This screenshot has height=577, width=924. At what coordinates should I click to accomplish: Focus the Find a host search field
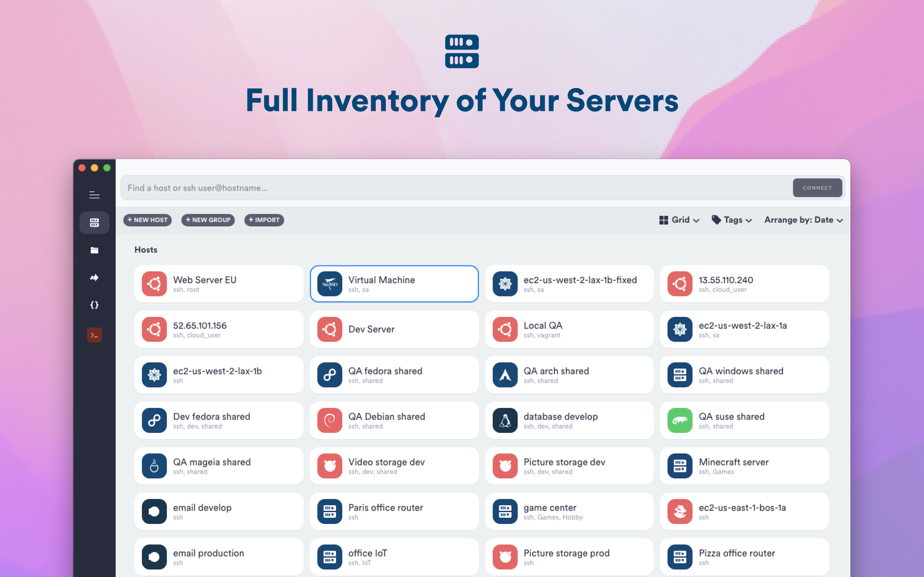point(454,188)
